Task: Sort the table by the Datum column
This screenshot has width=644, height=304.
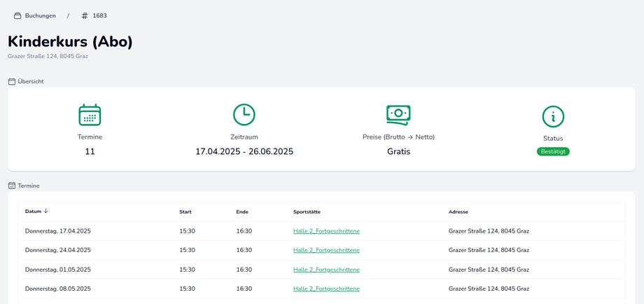Action: point(36,212)
